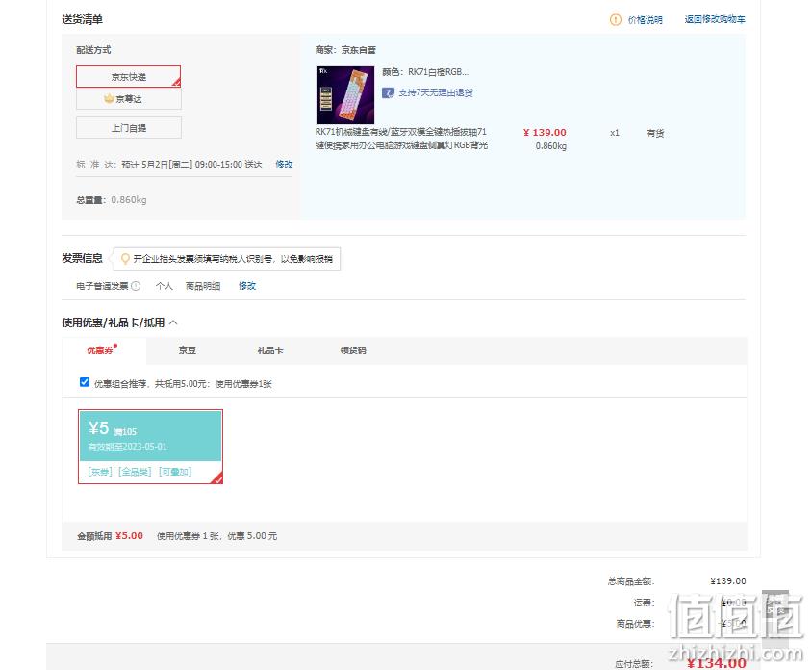The height and width of the screenshot is (670, 812).
Task: Click the coupon validity 有效期至2023-05-01 text
Action: pyautogui.click(x=127, y=446)
